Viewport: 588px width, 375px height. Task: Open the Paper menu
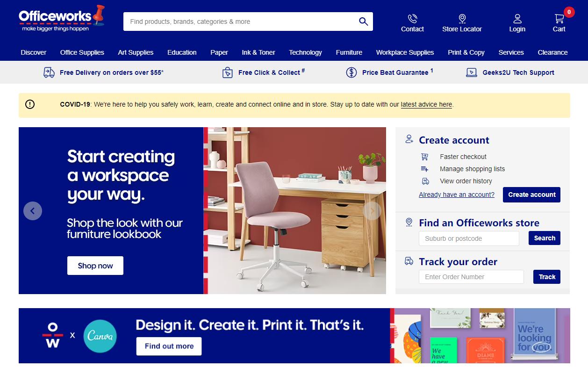click(x=219, y=52)
